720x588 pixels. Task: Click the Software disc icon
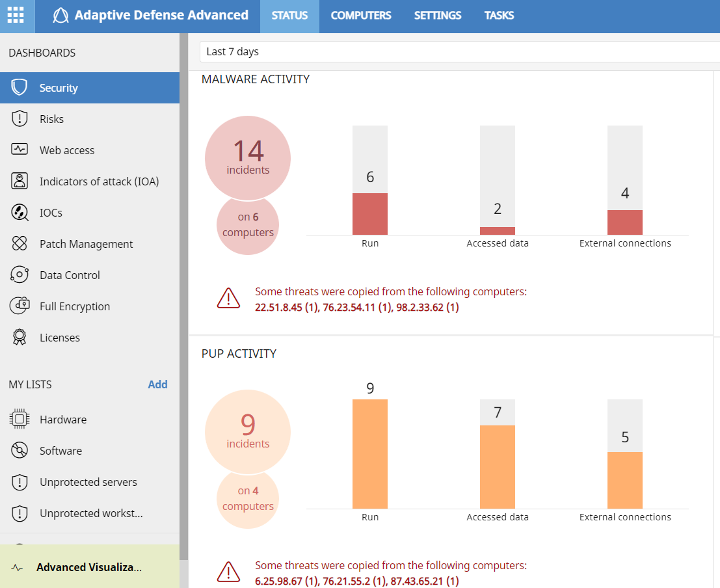20,450
